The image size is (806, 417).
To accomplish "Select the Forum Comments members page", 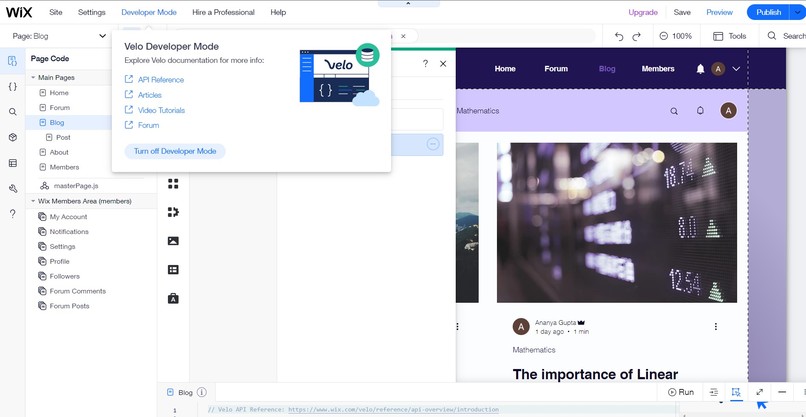I will pos(78,291).
